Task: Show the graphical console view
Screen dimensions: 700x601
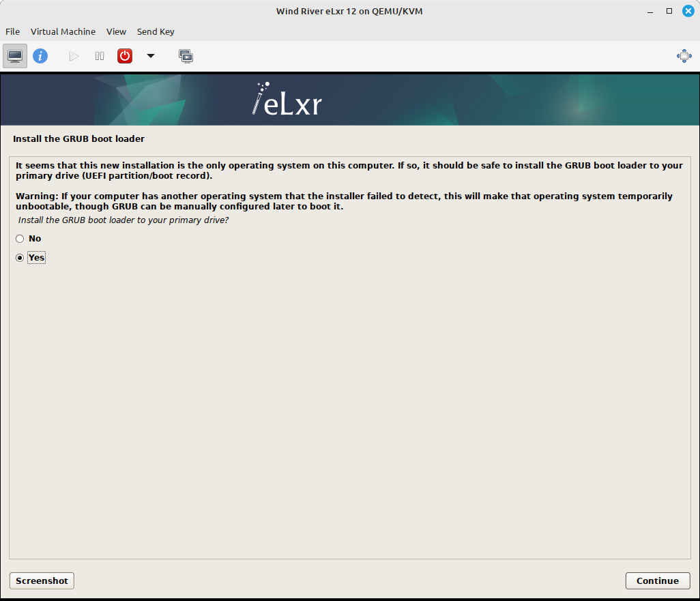Action: [x=14, y=55]
